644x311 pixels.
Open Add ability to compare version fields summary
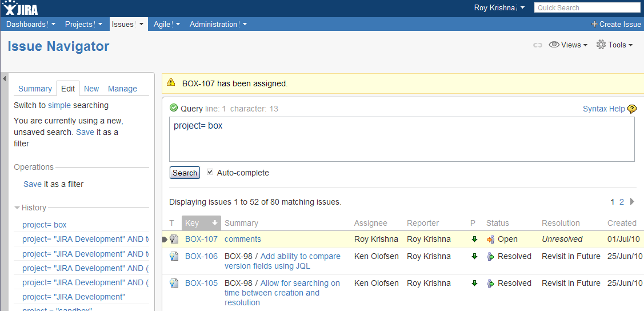pyautogui.click(x=282, y=261)
